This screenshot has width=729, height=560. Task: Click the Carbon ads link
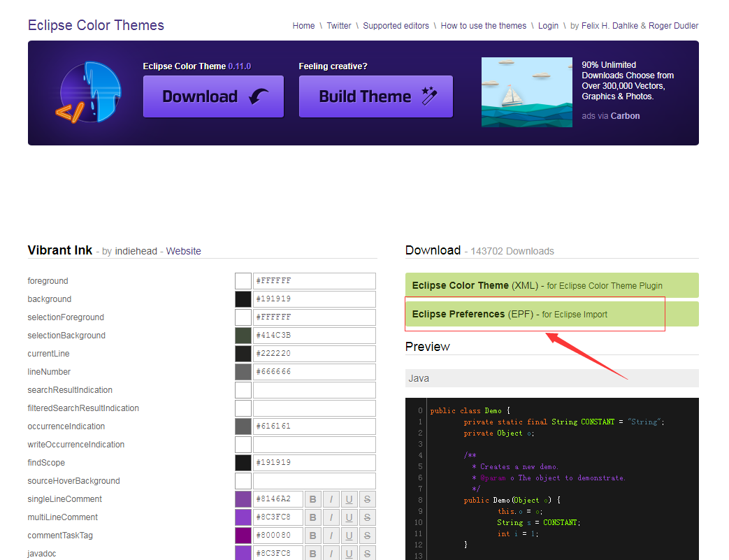pyautogui.click(x=625, y=116)
